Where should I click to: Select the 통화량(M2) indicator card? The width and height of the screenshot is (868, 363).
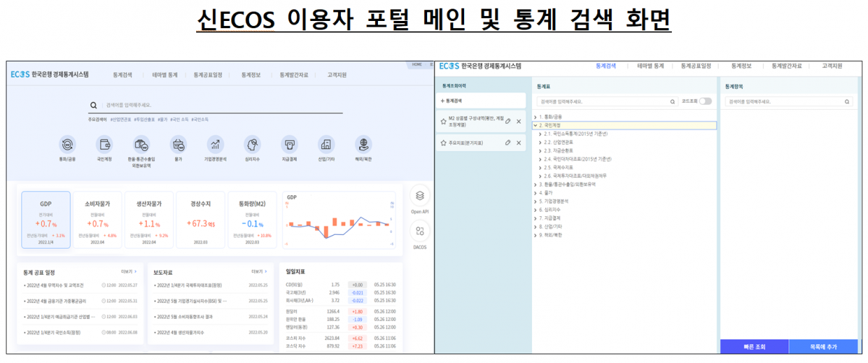[252, 221]
